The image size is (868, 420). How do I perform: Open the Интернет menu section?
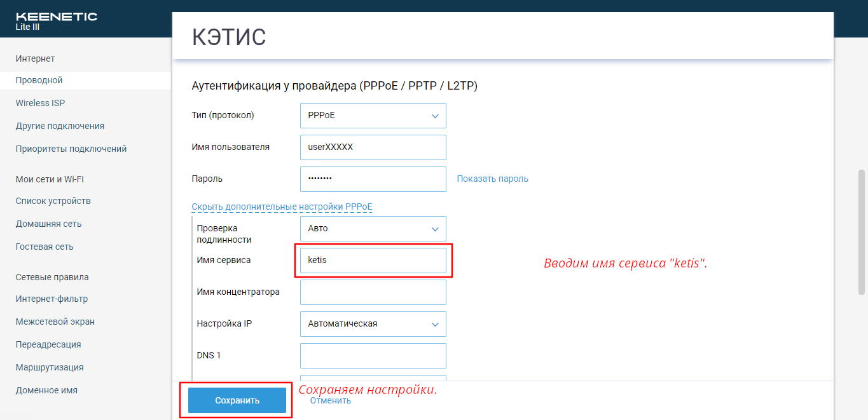pos(36,58)
